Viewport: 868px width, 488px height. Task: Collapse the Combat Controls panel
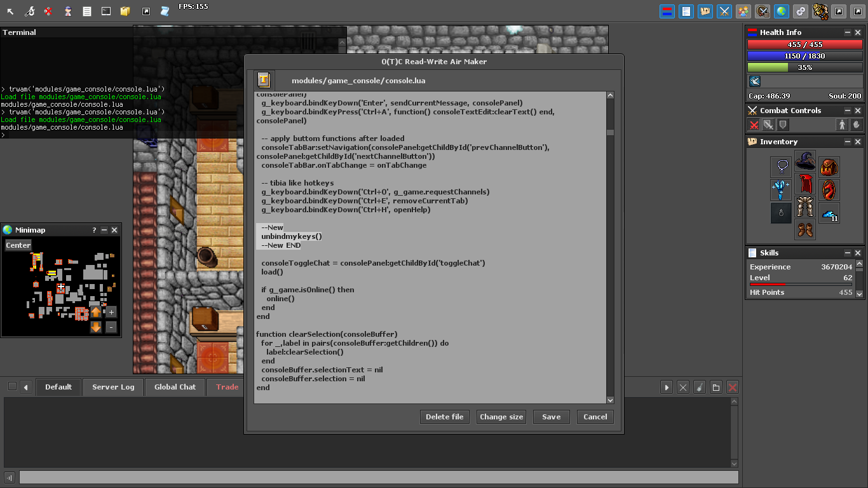848,111
